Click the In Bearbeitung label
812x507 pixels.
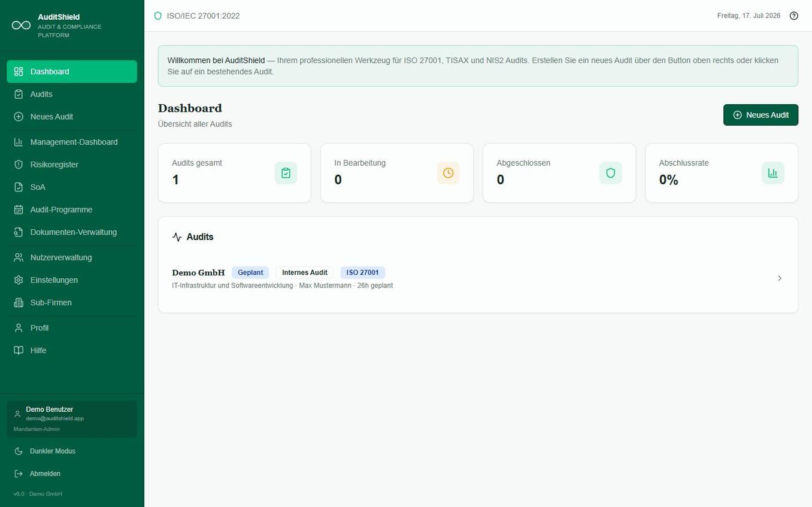coord(360,163)
